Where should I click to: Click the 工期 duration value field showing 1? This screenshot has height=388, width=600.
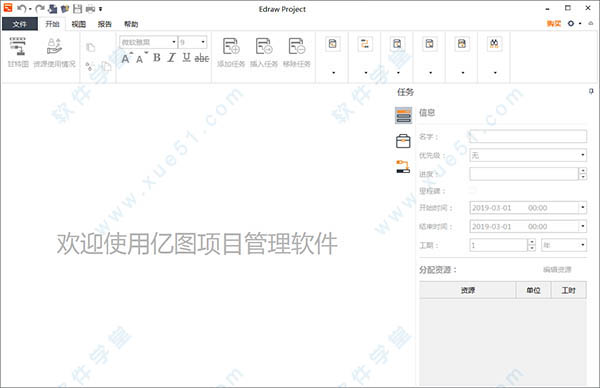click(498, 245)
